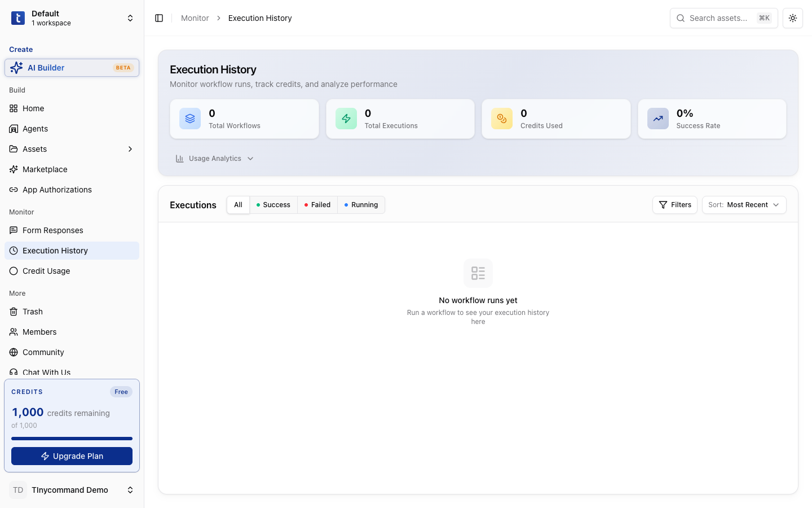Select the Success filter tab

pos(273,205)
